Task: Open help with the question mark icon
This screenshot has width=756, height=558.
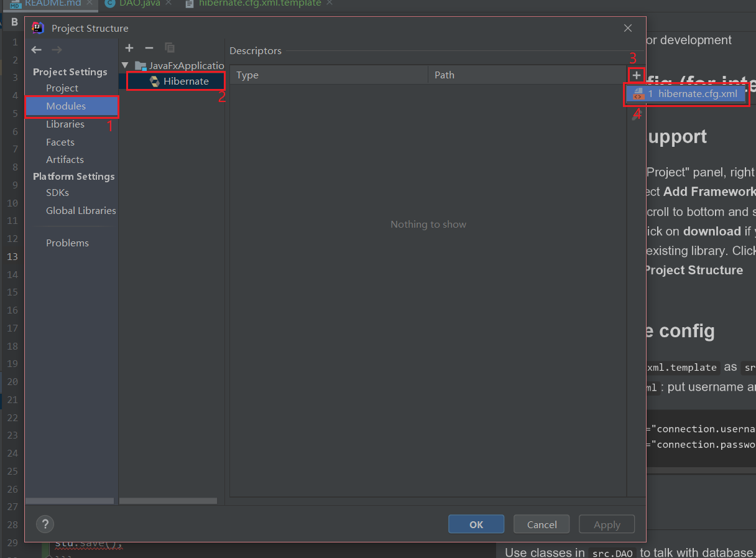Action: 45,524
